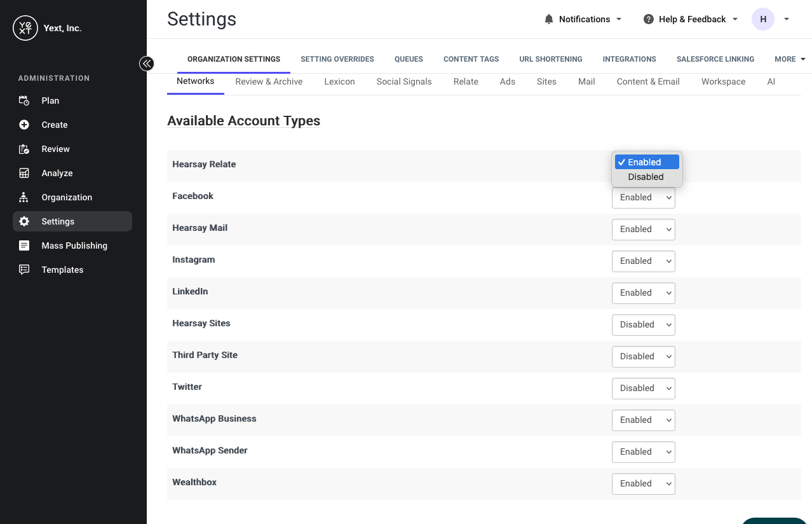
Task: Click the Plan calendar icon
Action: (24, 100)
